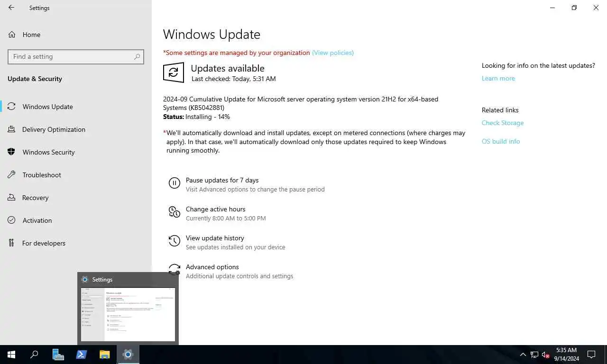The image size is (607, 364).
Task: Click the back arrow in Settings header
Action: coord(11,8)
